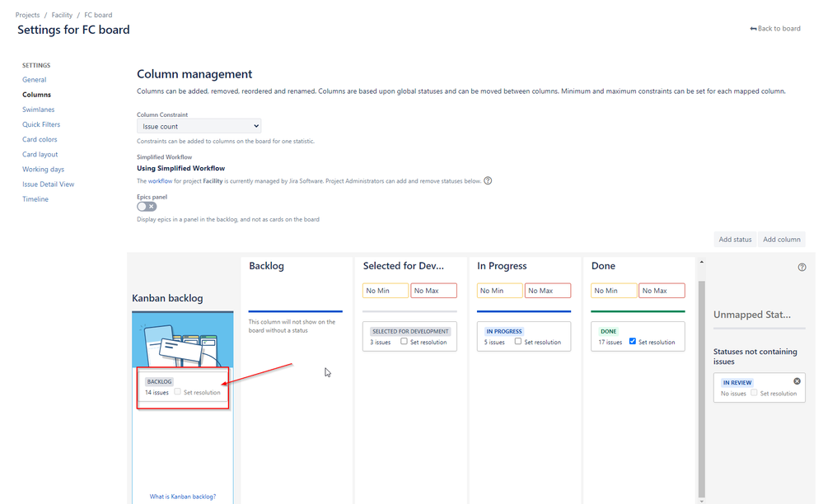Remove the IN REVIEW status with its X icon

tap(797, 381)
